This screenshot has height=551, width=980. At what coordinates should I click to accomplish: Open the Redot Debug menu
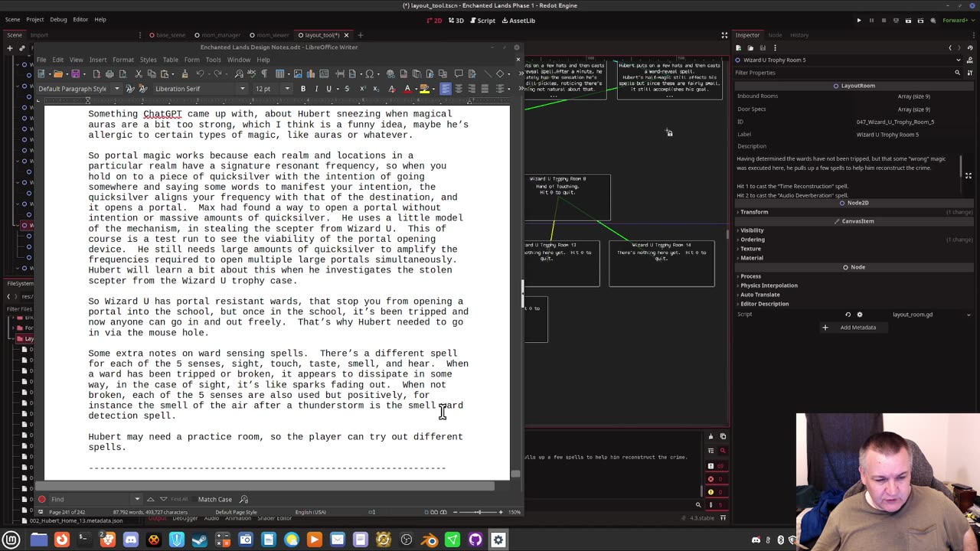tap(58, 19)
